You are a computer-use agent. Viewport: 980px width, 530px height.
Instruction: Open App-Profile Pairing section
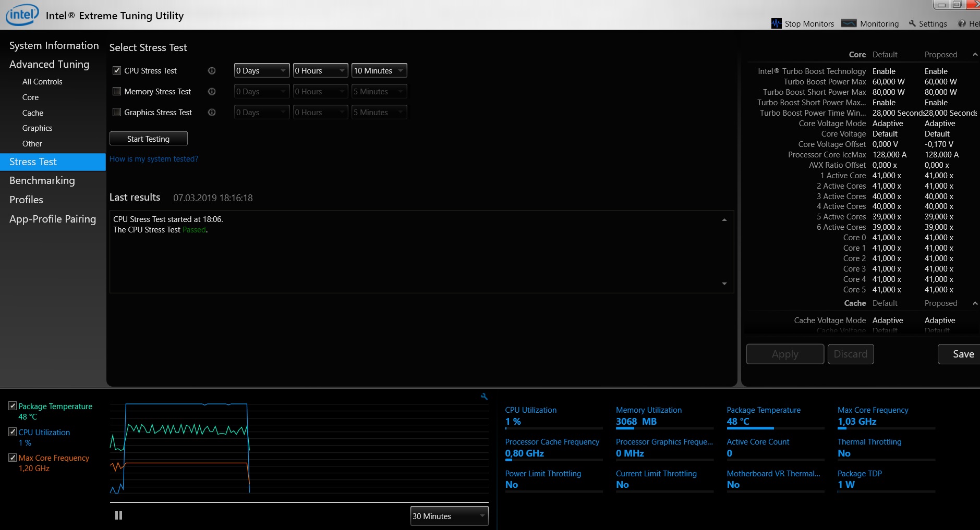(53, 219)
